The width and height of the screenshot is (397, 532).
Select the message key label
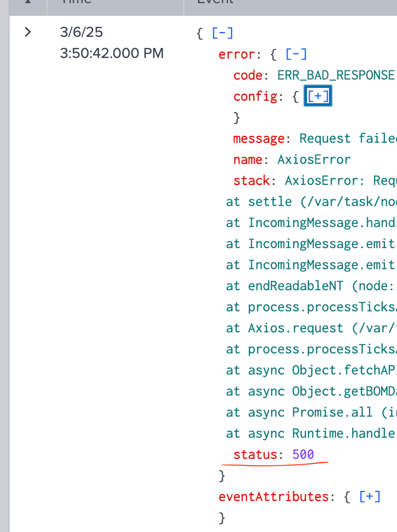click(x=259, y=138)
